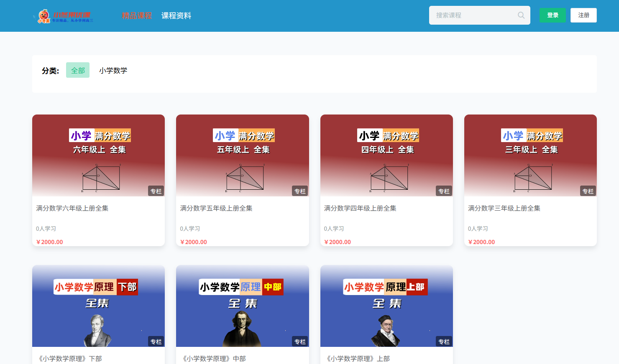Click the site logo in the header
Viewport: 619px width, 364px height.
(x=65, y=16)
